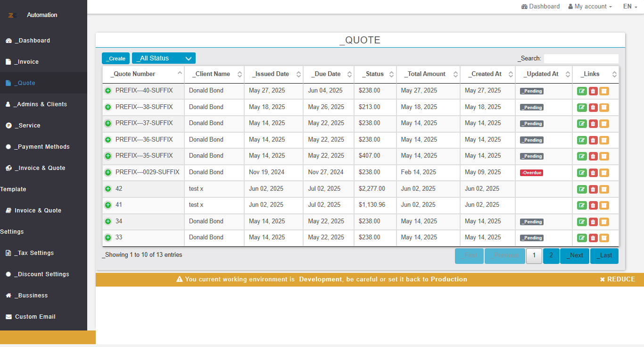Archive the overdue PREFIX---0029-SUFFIX quote

pos(604,173)
